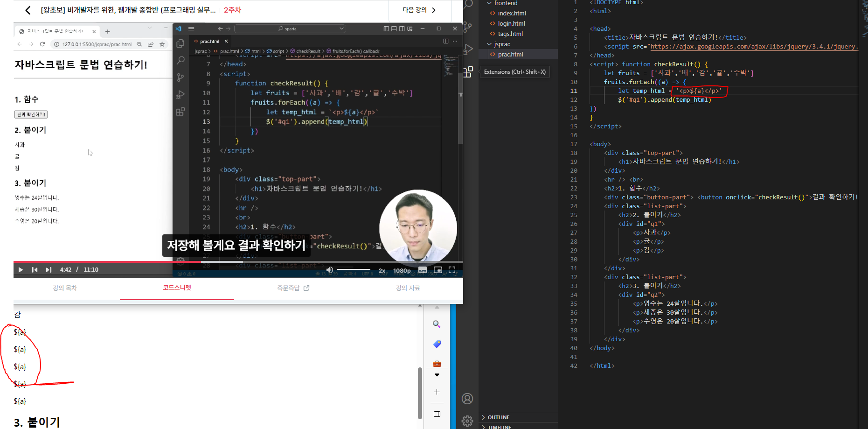The image size is (868, 429).
Task: Open the 1080p video quality menu
Action: click(402, 270)
